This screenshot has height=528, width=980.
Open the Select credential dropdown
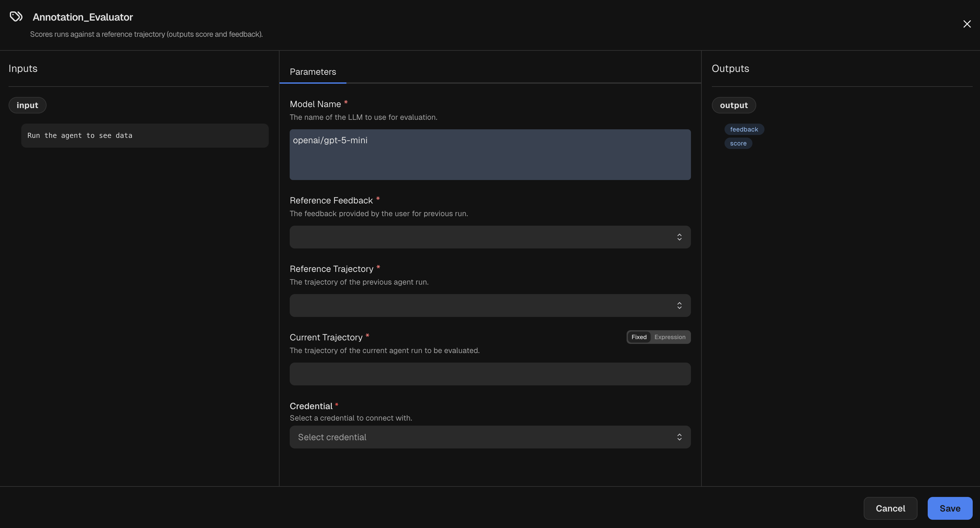(x=490, y=437)
